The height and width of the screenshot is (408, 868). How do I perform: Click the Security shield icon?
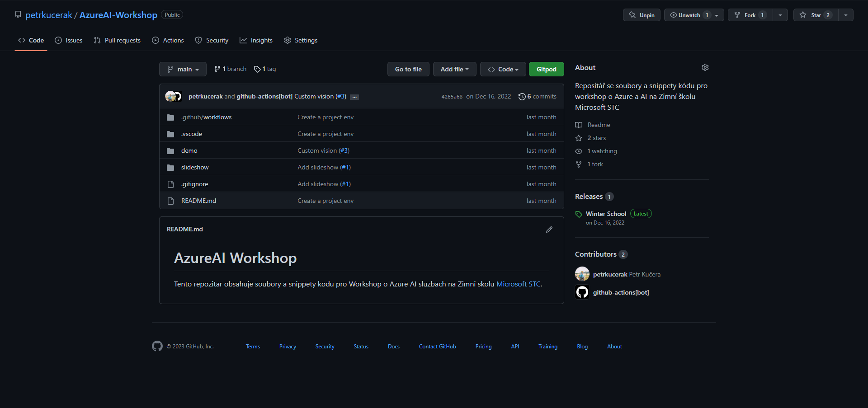pyautogui.click(x=199, y=40)
